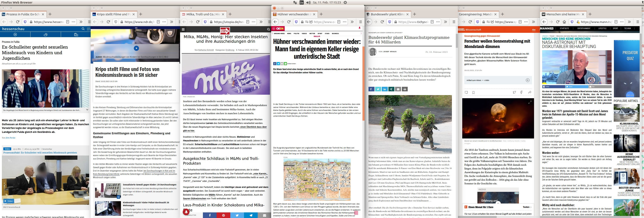Start Spiegel's Artikel zum Hören playback
Screen dimensions: 644x218
(527, 80)
